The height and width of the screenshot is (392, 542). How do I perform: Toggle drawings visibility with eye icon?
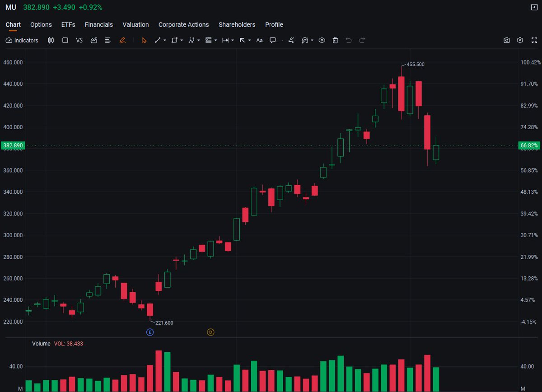point(322,40)
